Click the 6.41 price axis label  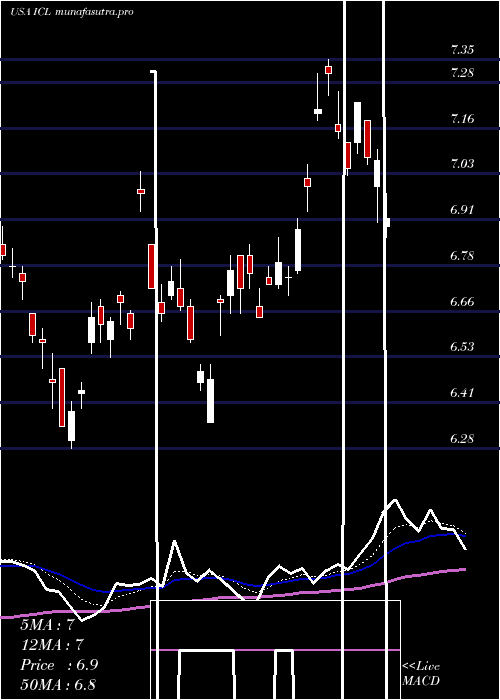[462, 393]
